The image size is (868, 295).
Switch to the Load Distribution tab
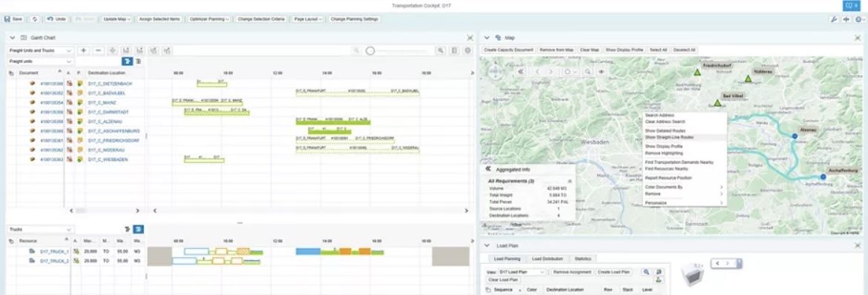[547, 259]
